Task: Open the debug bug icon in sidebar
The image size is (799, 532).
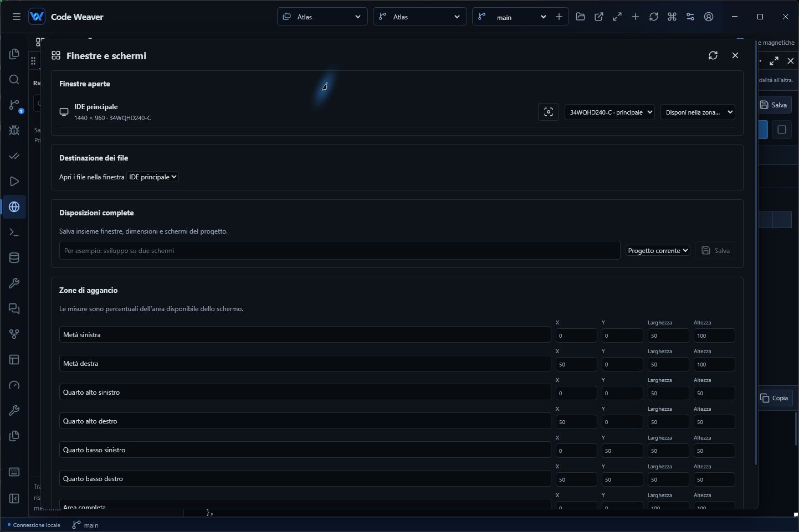Action: click(x=14, y=131)
